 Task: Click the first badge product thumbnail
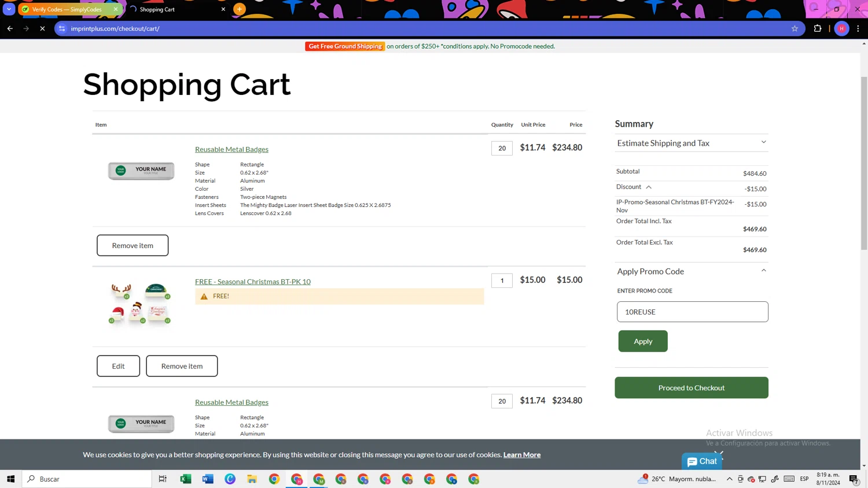click(x=141, y=171)
